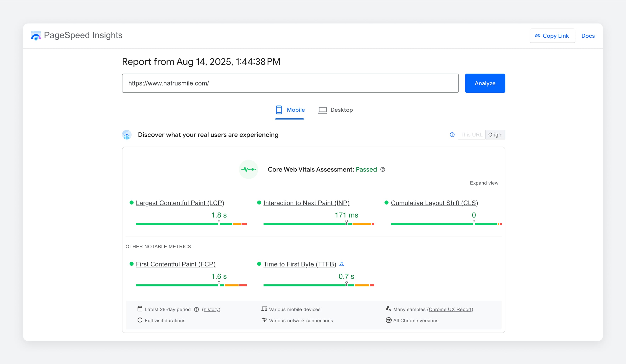Click the green status dot beside INP
Viewport: 626px width, 364px height.
[x=259, y=203]
